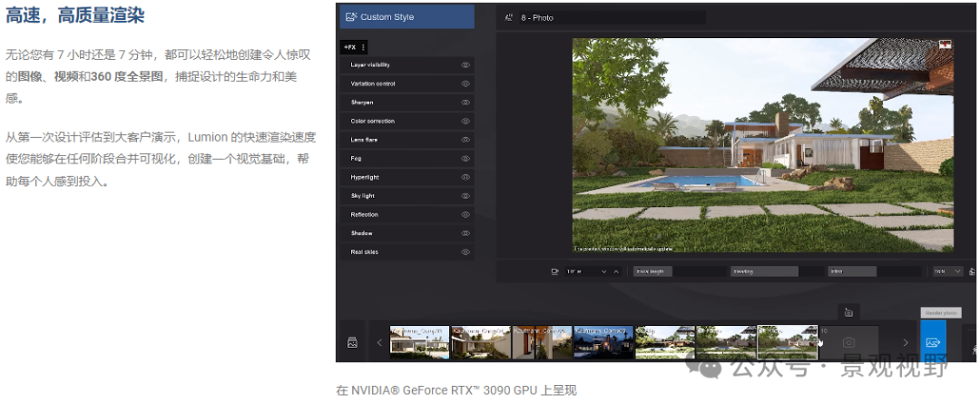Viewport: 980px width, 404px height.
Task: Hide the Sharpen effect via its eye
Action: click(465, 103)
